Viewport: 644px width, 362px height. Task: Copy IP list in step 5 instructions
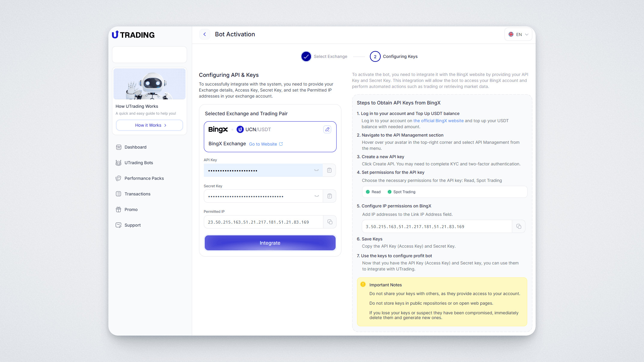519,226
